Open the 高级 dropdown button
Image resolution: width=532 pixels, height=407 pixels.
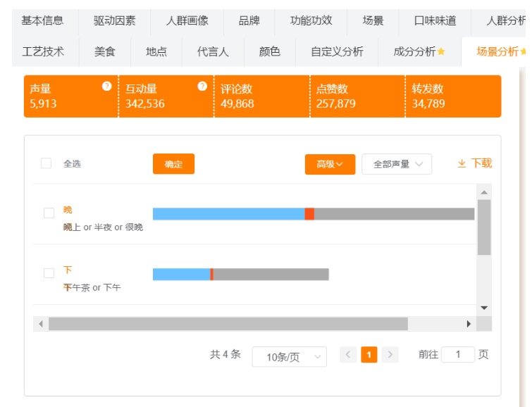[x=330, y=165]
